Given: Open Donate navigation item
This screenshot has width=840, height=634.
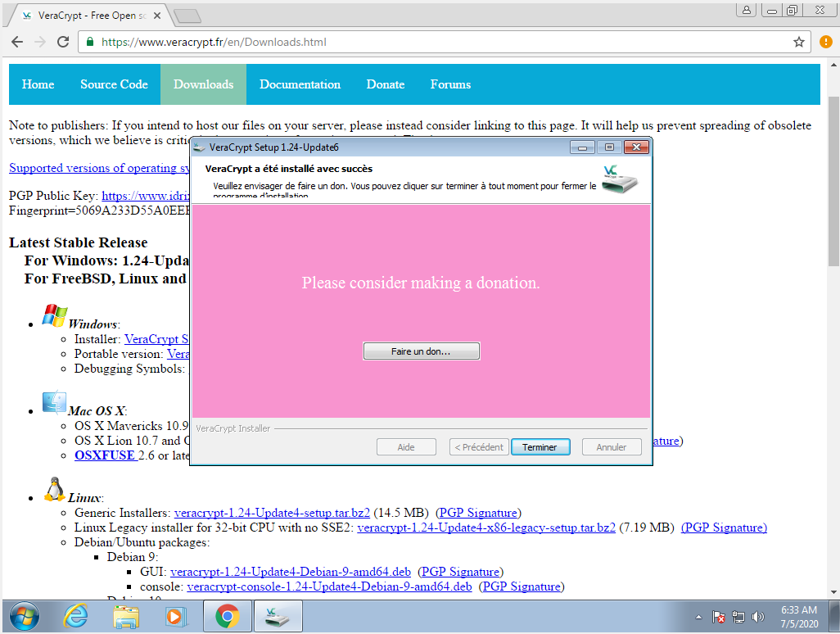Looking at the screenshot, I should coord(385,84).
